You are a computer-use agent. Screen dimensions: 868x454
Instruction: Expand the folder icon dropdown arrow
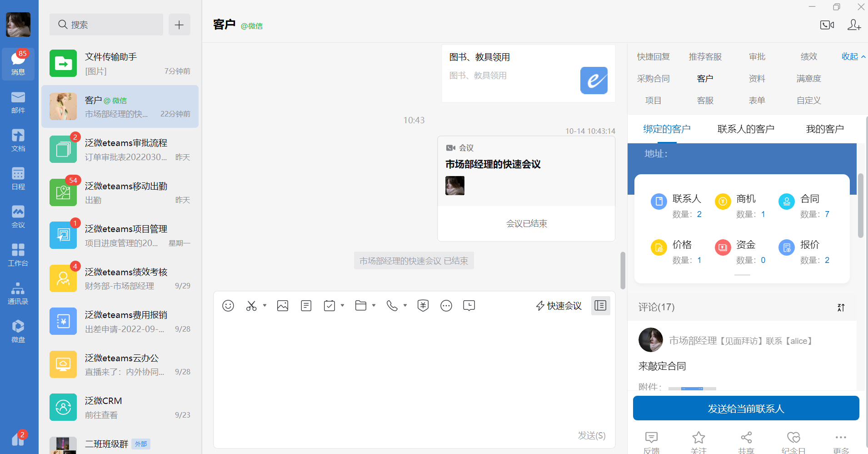pyautogui.click(x=374, y=306)
